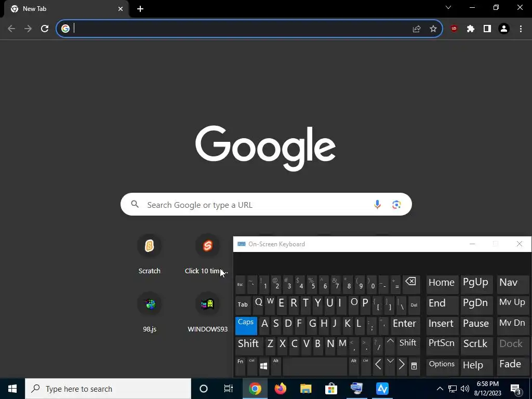
Task: Toggle the Caps key on keyboard
Action: pos(246,326)
